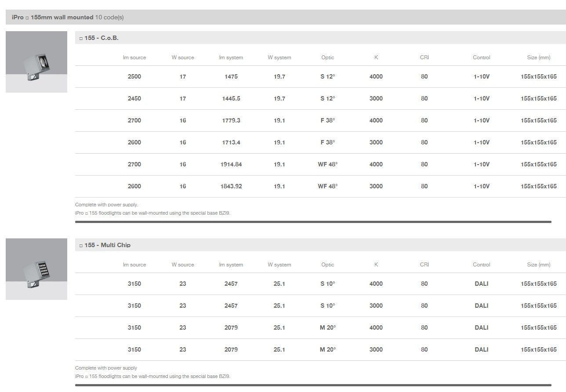566x392 pixels.
Task: Click the "Size (mm)" column header in C.o.B. table
Action: click(x=539, y=58)
